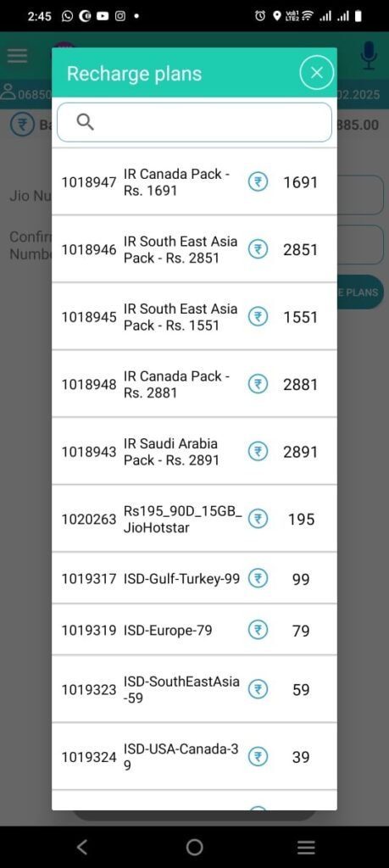This screenshot has height=868, width=389.
Task: Tap the search magnifier icon
Action: pos(86,122)
